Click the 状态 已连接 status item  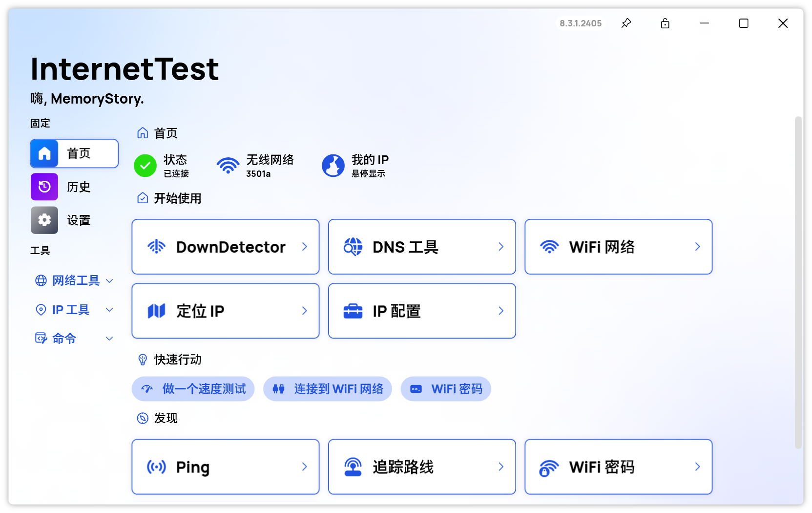coord(162,166)
